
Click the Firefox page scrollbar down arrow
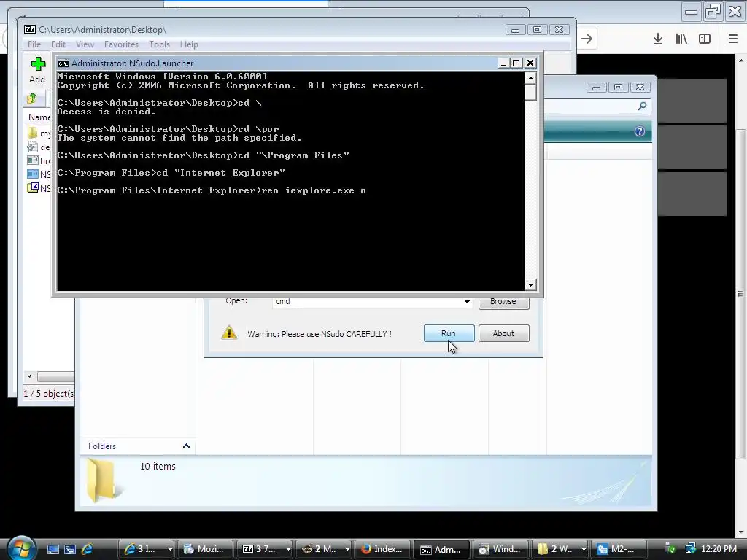741,532
